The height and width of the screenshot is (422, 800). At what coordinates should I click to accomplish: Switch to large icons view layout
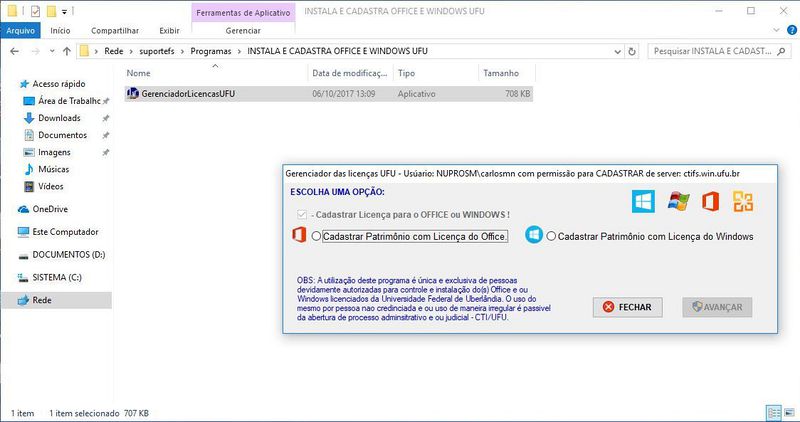789,412
